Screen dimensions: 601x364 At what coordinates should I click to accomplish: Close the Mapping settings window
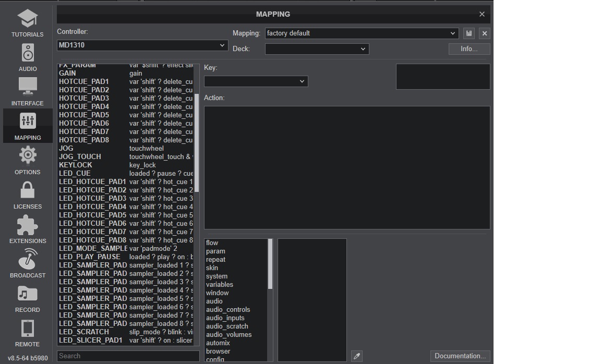[482, 14]
